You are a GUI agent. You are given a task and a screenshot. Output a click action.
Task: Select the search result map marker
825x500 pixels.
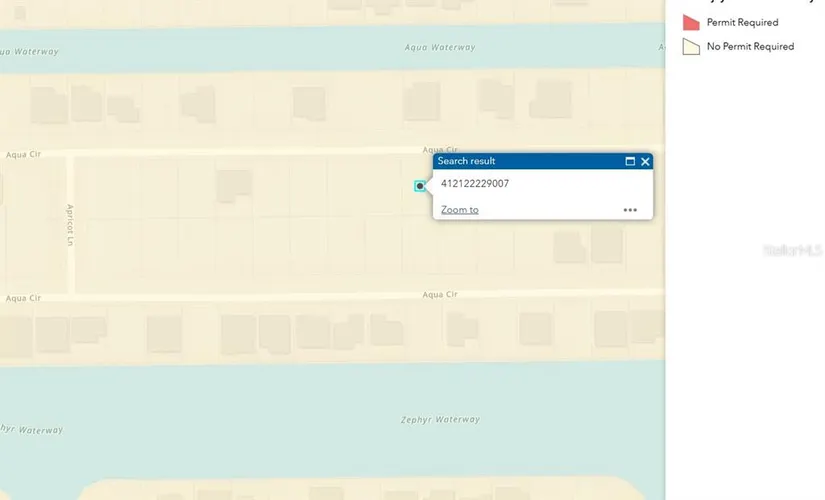pyautogui.click(x=420, y=186)
